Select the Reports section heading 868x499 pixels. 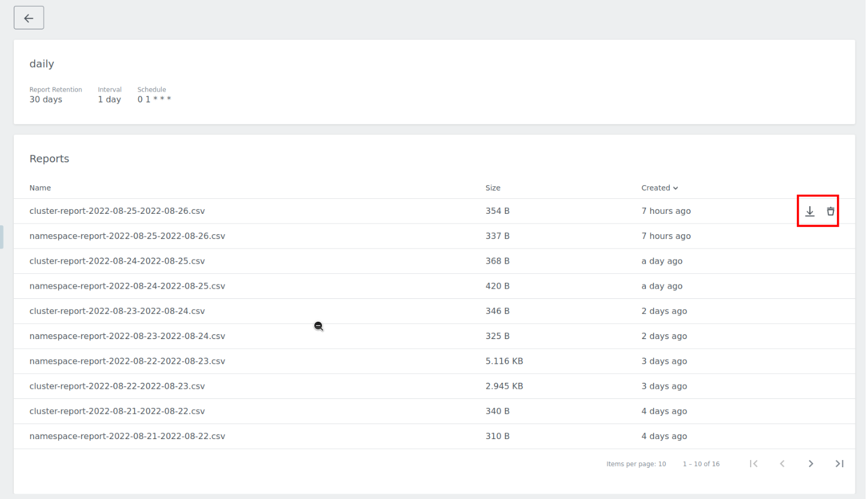49,158
